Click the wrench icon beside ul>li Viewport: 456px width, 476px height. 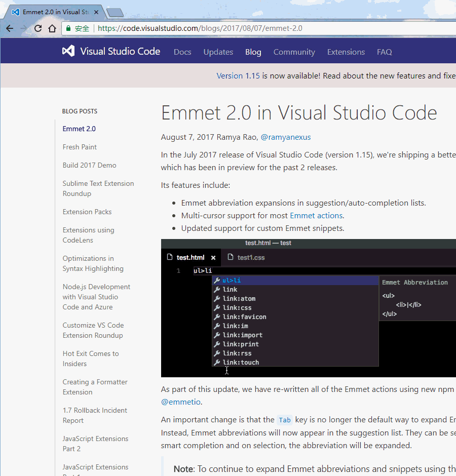pyautogui.click(x=217, y=280)
